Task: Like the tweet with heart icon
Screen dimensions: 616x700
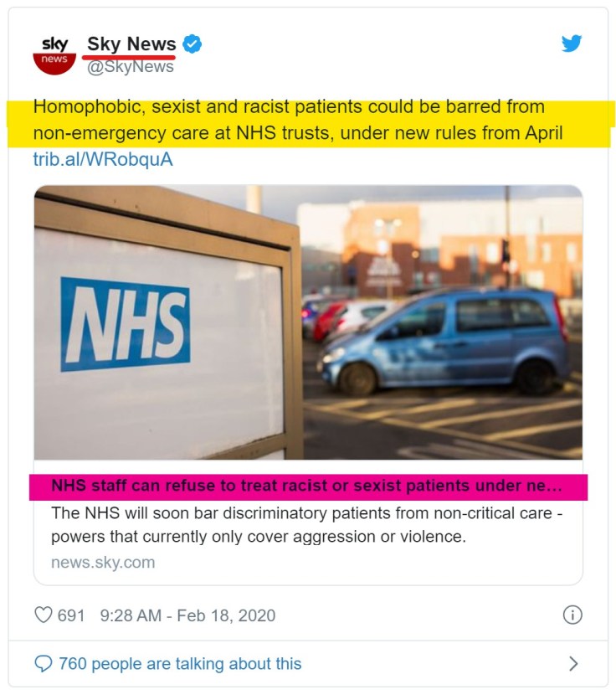Action: pos(44,615)
